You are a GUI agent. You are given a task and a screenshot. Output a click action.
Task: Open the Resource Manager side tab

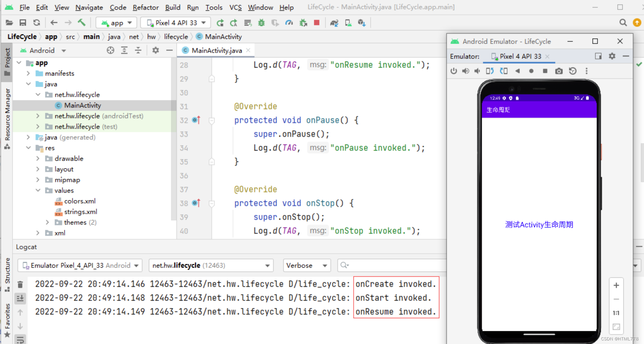tap(7, 119)
